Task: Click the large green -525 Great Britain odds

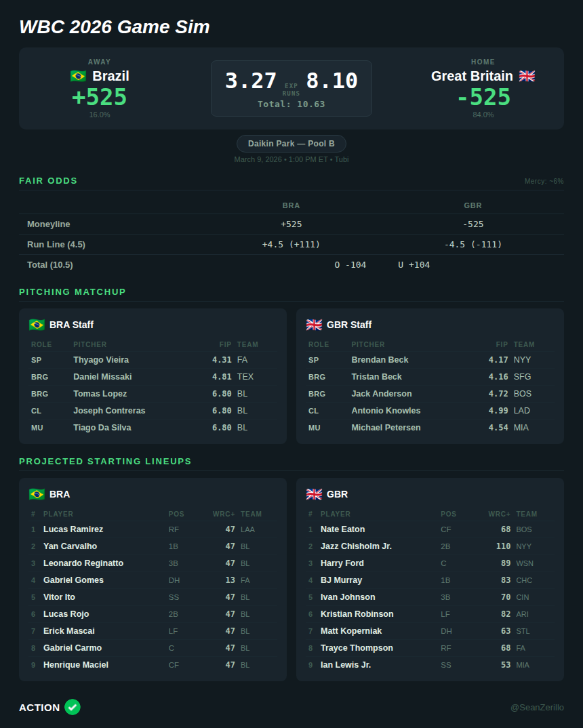Action: coord(483,97)
